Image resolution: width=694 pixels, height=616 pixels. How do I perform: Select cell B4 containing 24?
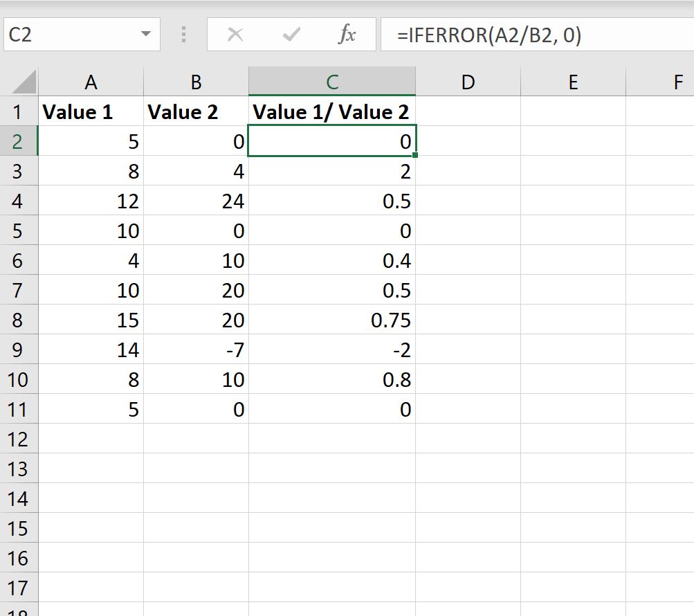point(196,201)
